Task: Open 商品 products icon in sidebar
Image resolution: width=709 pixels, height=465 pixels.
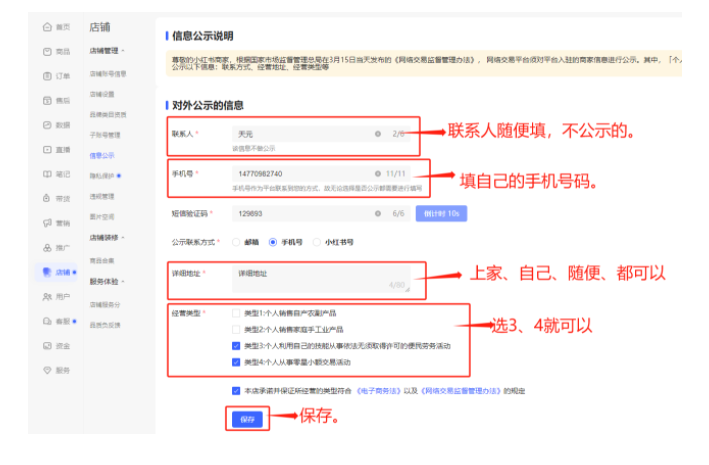Action: (47, 51)
